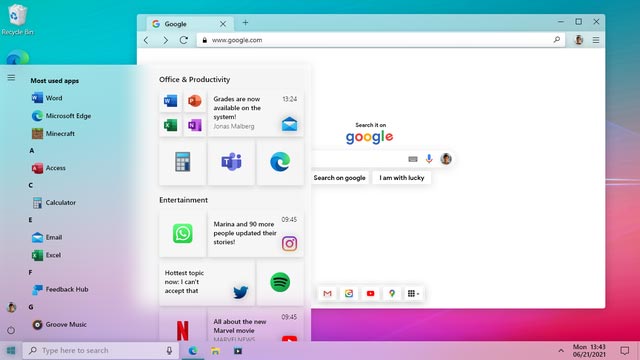Open File Explorer from the taskbar
Image resolution: width=640 pixels, height=360 pixels.
click(x=215, y=351)
